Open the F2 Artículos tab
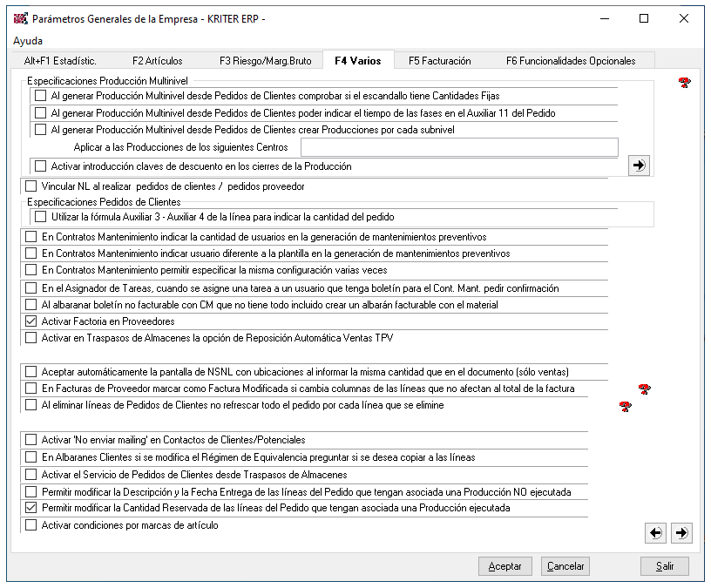 point(157,61)
